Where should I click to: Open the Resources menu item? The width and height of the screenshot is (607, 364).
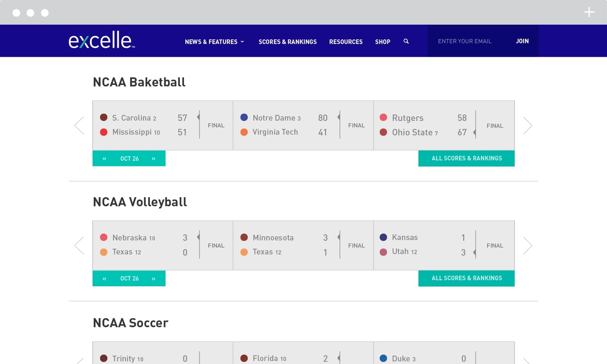(x=346, y=42)
